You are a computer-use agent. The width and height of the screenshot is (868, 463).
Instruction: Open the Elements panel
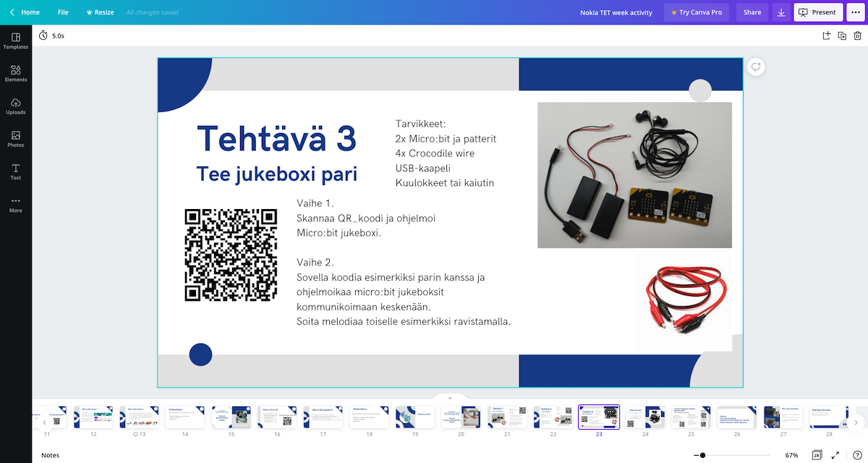[x=16, y=73]
